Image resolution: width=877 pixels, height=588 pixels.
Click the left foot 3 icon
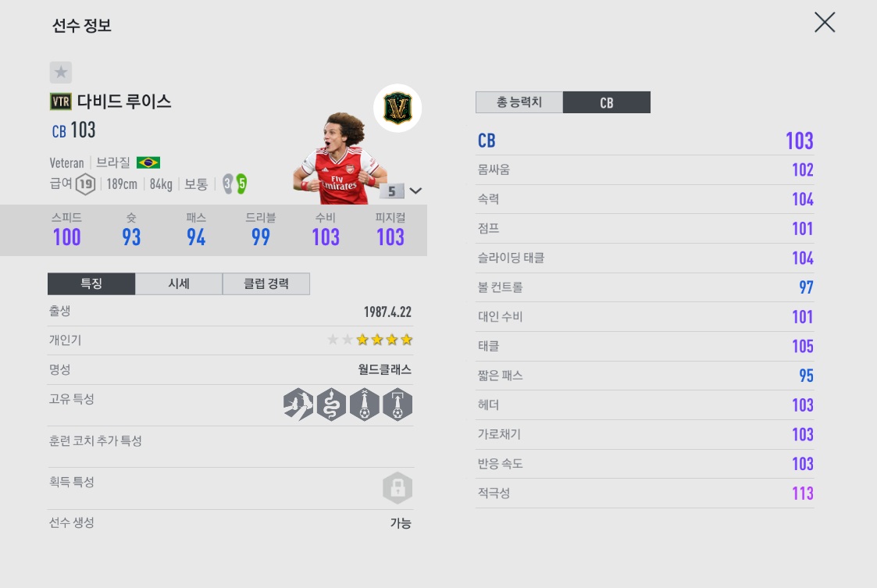pyautogui.click(x=227, y=184)
